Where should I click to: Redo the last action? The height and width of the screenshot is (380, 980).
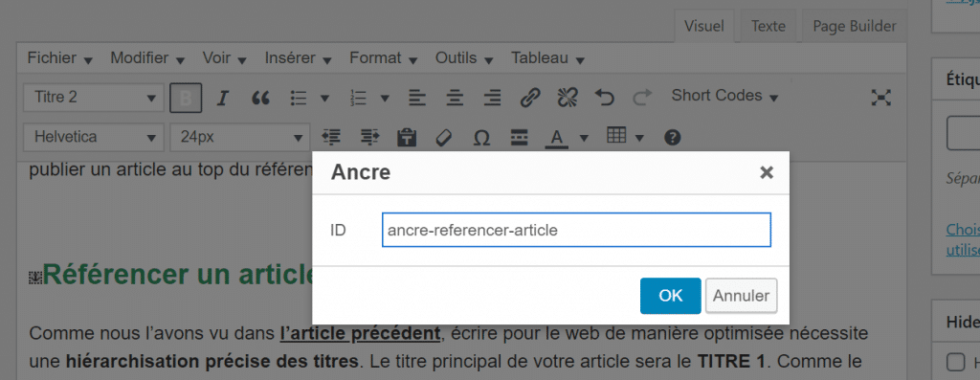[x=642, y=98]
